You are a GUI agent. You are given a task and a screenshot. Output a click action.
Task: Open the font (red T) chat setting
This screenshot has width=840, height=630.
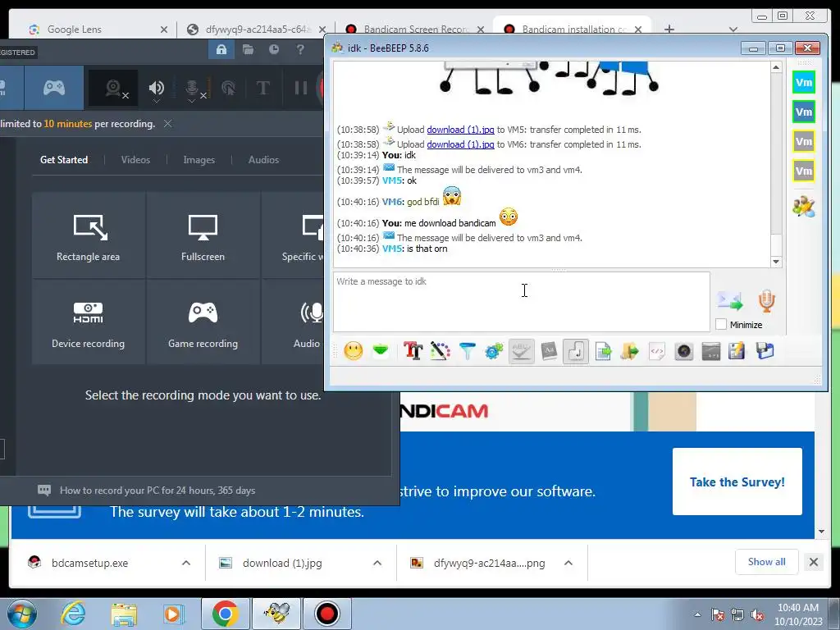(413, 351)
